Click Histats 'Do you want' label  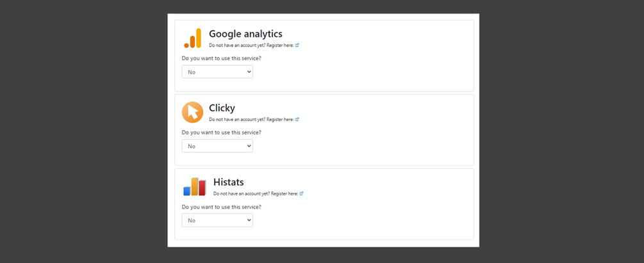221,207
